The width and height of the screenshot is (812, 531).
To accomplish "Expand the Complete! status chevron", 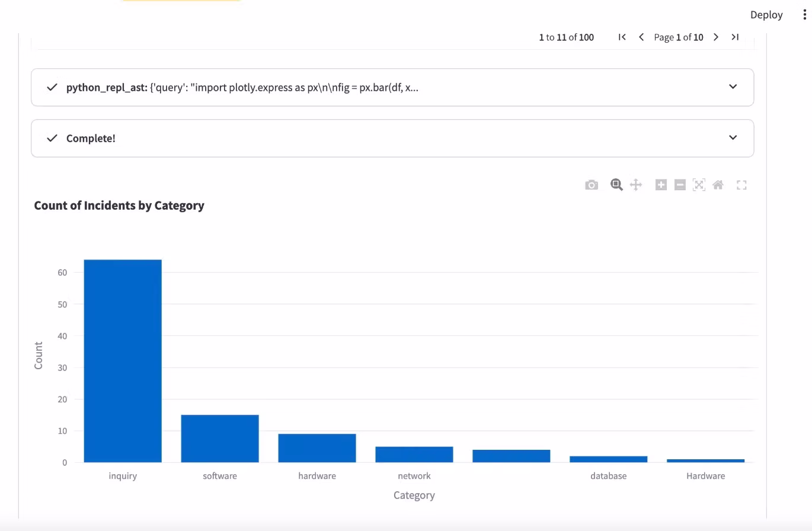I will point(733,137).
